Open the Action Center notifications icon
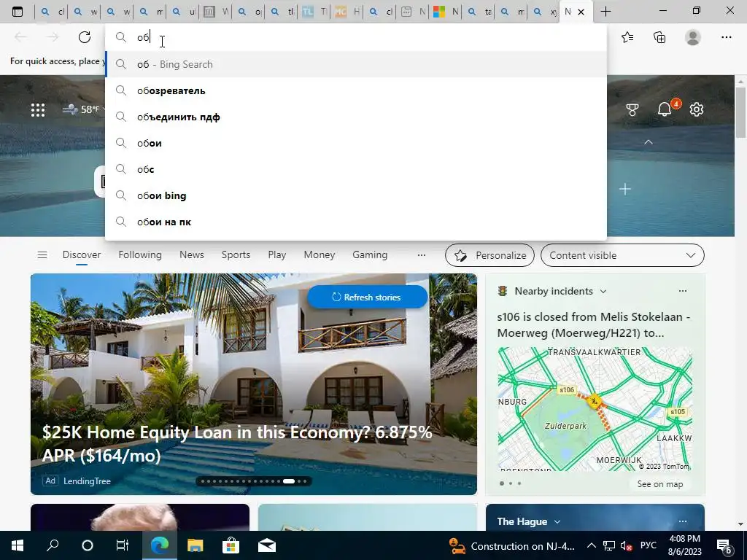747x560 pixels. tap(724, 546)
